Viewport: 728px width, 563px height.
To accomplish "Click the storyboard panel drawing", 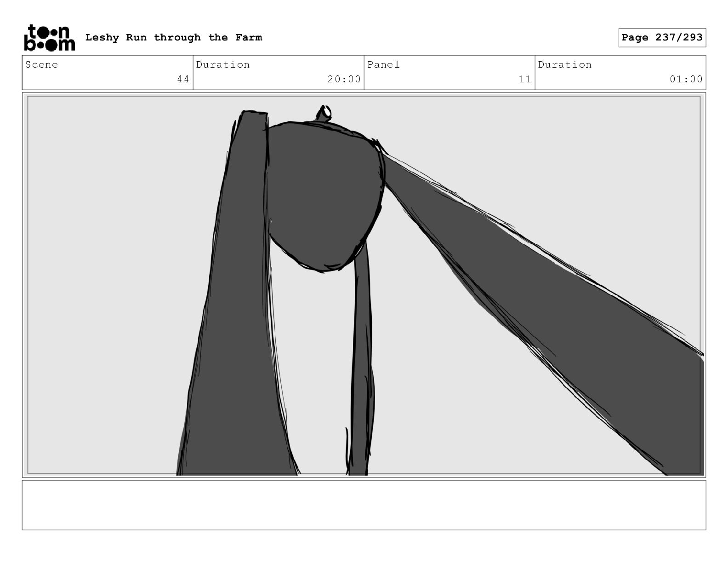I will tap(364, 285).
